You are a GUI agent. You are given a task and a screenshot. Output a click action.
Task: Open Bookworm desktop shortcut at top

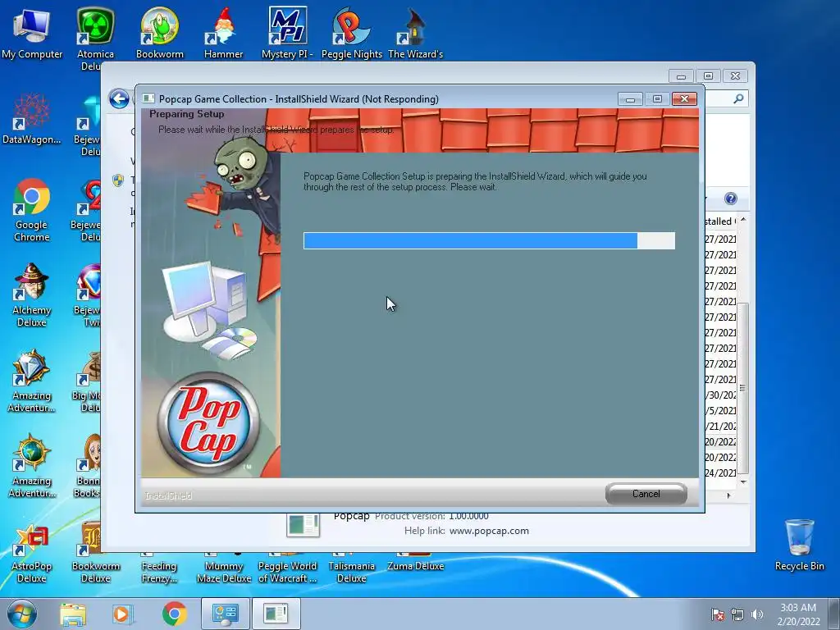pyautogui.click(x=160, y=34)
